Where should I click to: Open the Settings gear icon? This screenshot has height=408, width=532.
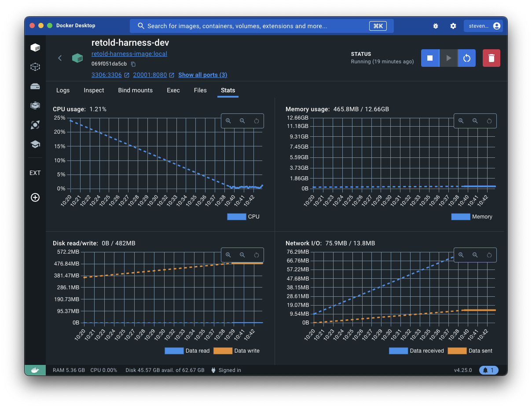pos(453,26)
